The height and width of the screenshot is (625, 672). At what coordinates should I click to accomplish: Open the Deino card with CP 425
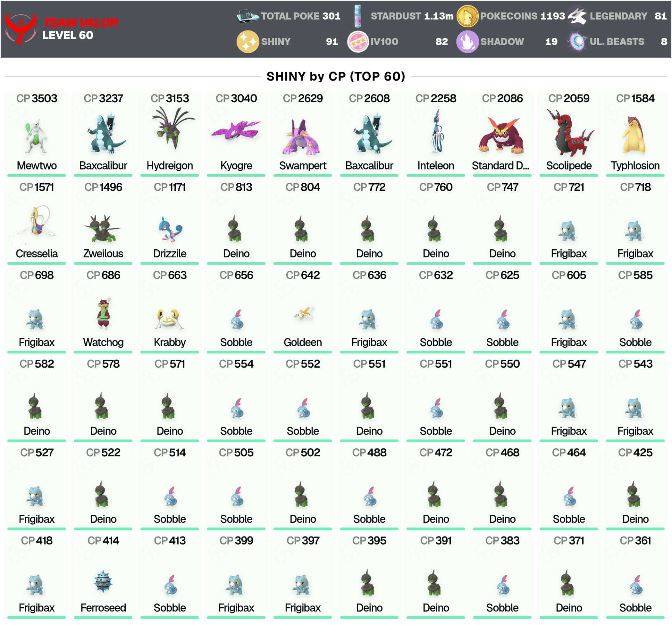pyautogui.click(x=635, y=488)
